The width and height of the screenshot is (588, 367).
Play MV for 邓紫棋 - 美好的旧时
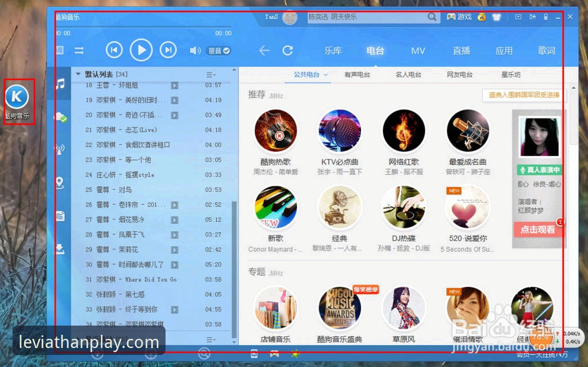click(x=174, y=100)
